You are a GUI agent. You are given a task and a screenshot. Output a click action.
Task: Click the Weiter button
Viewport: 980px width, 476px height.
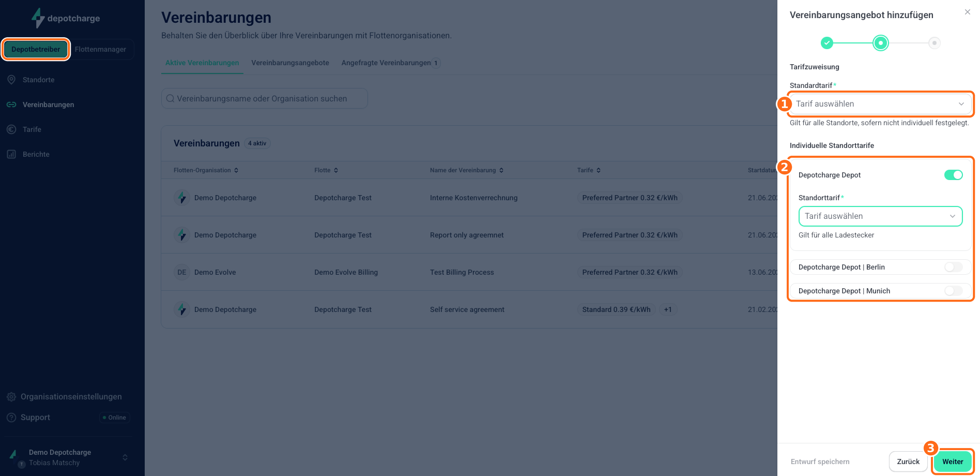coord(953,462)
